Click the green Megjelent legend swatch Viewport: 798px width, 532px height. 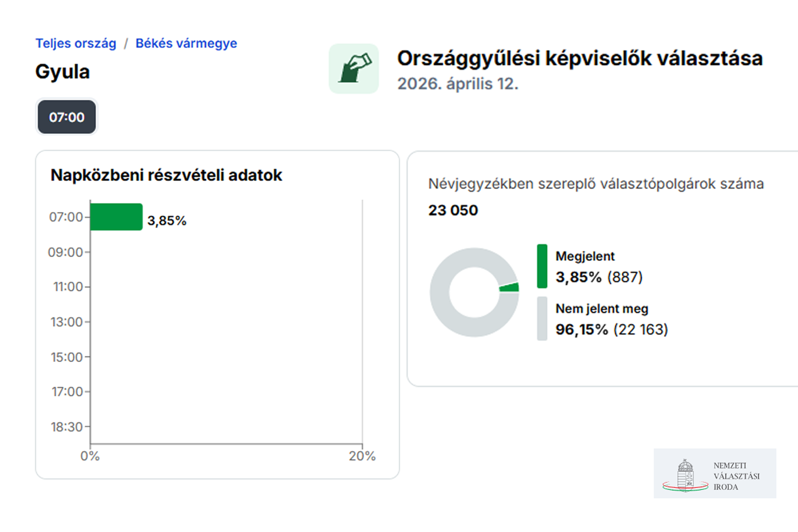[x=542, y=266]
